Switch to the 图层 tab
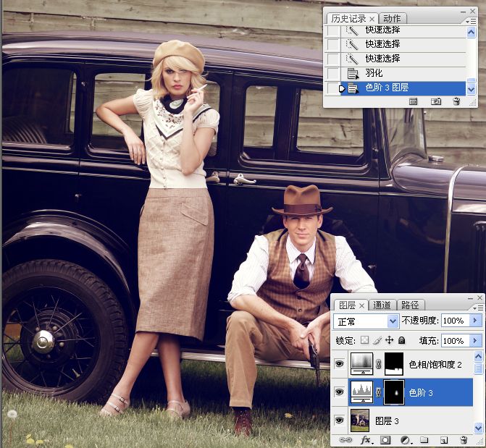Image resolution: width=486 pixels, height=448 pixels. pos(347,305)
